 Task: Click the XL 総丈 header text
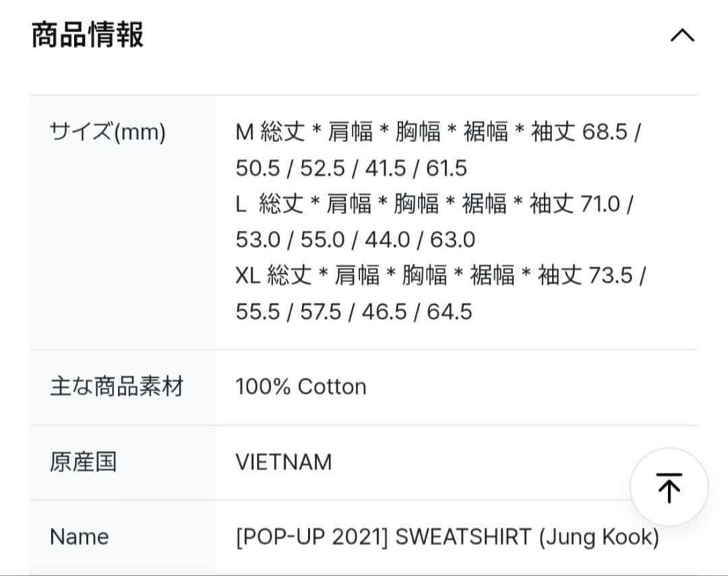(x=274, y=276)
